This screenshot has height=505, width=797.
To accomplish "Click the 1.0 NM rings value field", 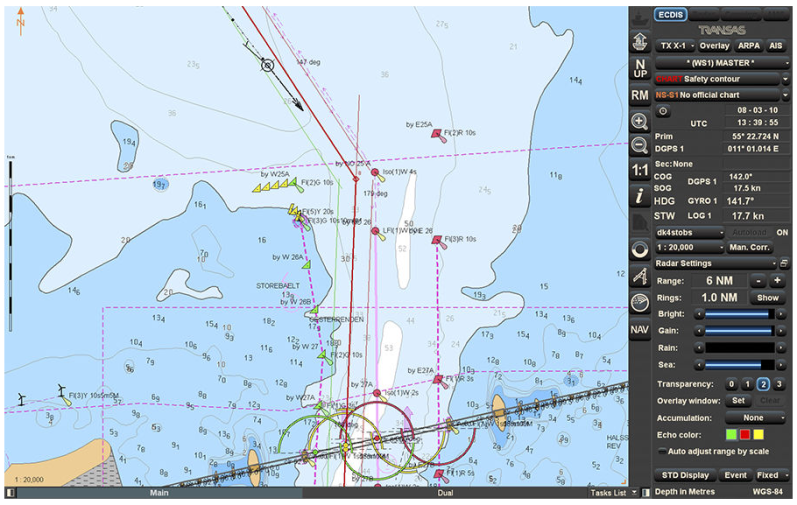I will (719, 298).
